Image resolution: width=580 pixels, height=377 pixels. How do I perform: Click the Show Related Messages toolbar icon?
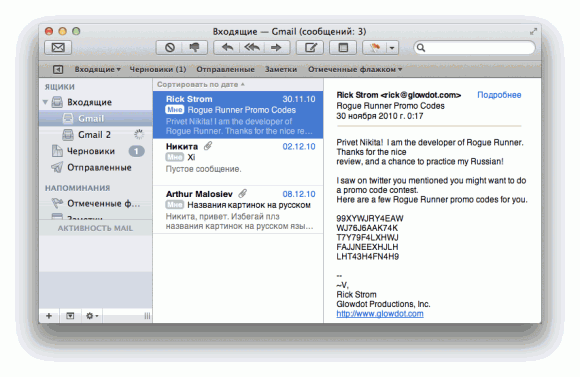(x=343, y=47)
